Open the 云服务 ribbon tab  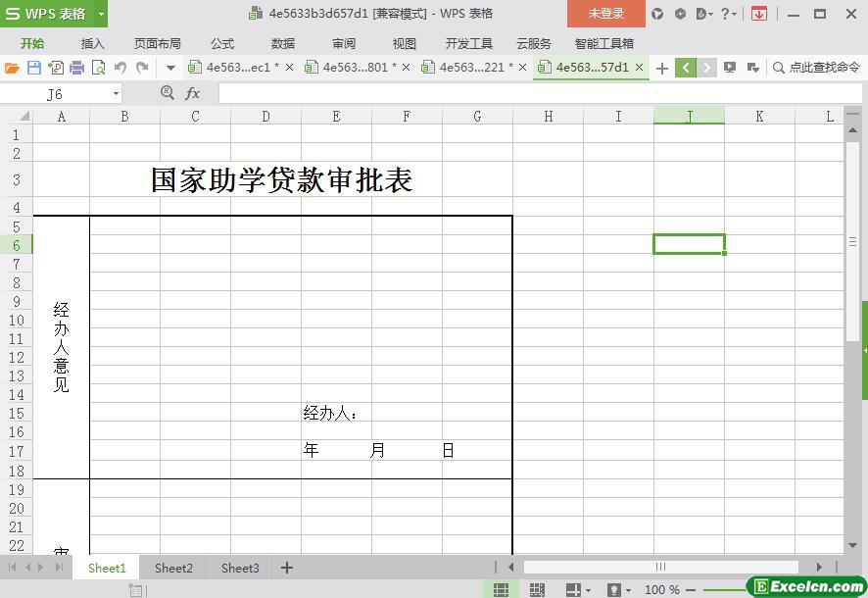point(534,44)
